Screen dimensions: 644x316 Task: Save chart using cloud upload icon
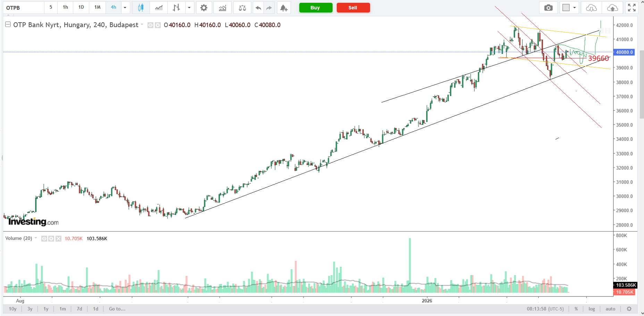pyautogui.click(x=612, y=8)
